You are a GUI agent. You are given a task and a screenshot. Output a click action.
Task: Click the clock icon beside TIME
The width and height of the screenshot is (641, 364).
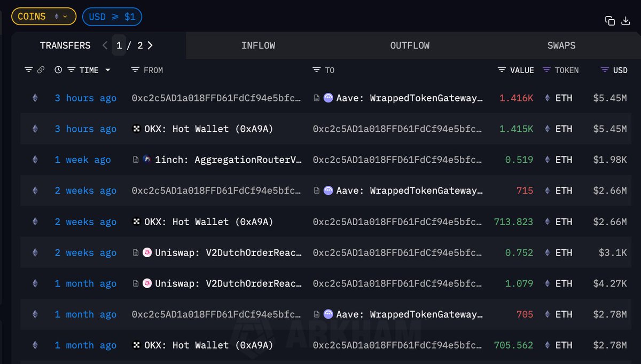pyautogui.click(x=58, y=70)
